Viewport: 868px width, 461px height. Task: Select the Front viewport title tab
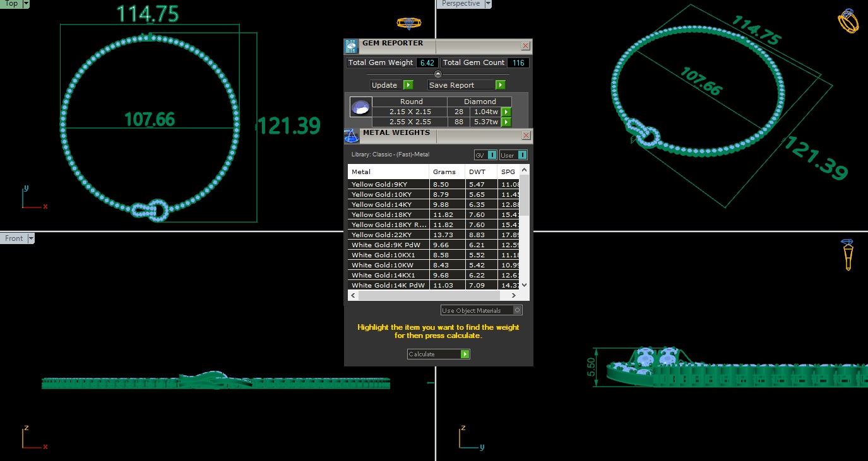pos(14,238)
